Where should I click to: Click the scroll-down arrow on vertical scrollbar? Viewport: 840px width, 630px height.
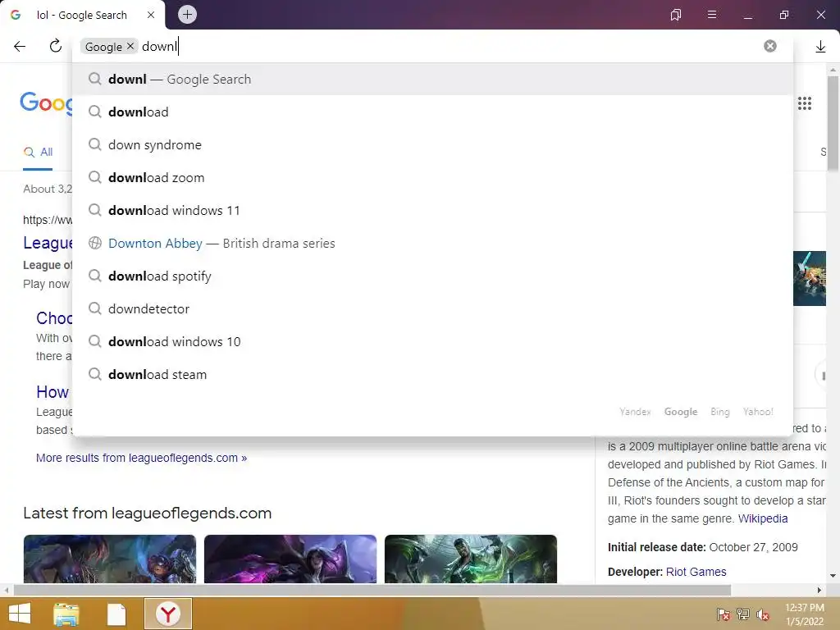pos(833,576)
